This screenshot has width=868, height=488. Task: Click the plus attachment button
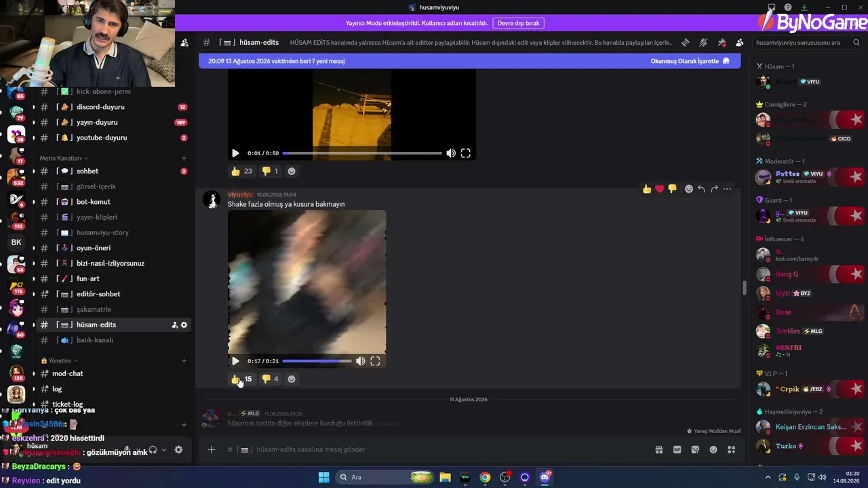[x=212, y=449]
